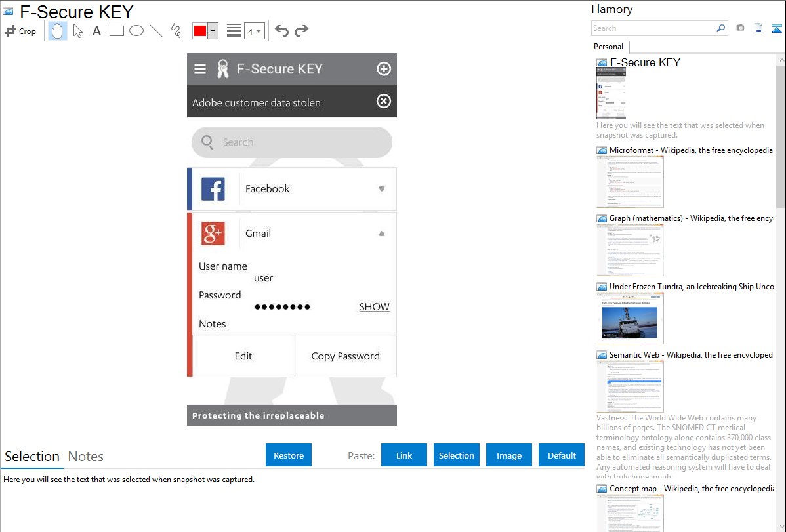Select the Crop tool
This screenshot has width=786, height=532.
pos(20,31)
